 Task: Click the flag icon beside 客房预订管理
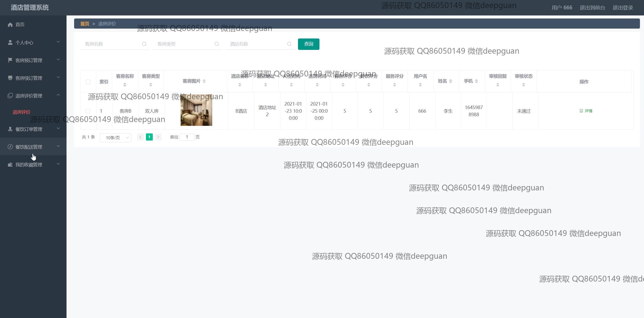[x=10, y=60]
